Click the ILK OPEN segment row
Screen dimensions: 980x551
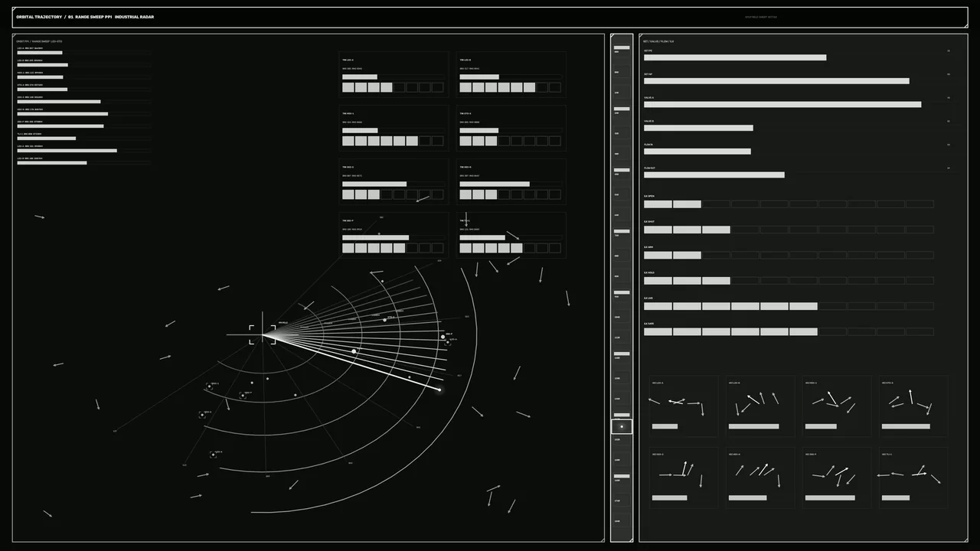point(789,204)
